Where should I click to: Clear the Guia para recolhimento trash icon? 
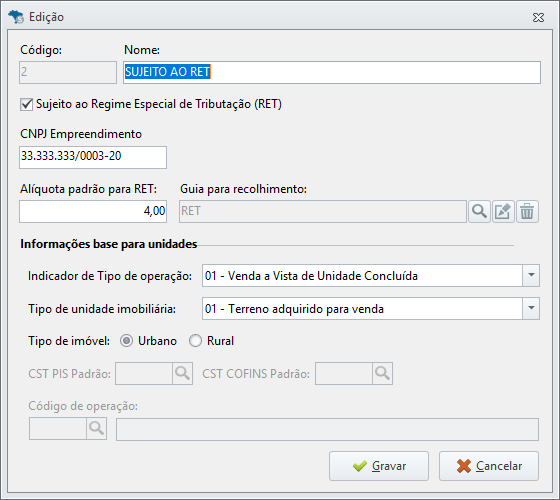coord(527,211)
